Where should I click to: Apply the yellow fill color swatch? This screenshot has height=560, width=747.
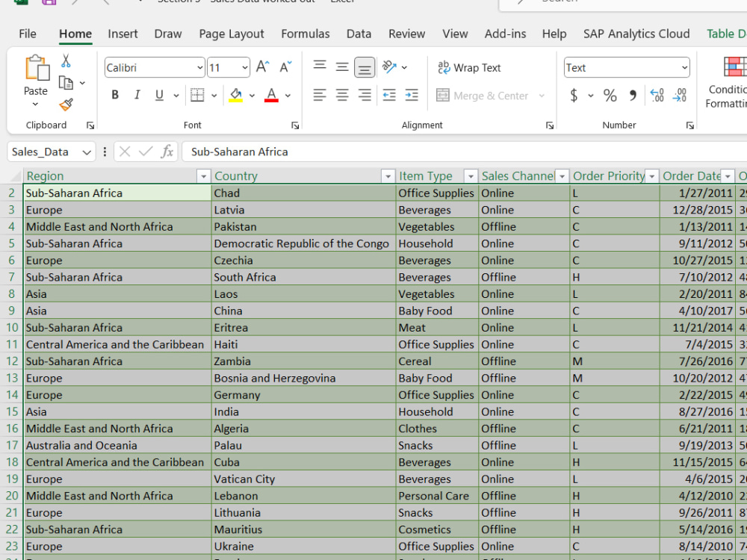[x=236, y=96]
